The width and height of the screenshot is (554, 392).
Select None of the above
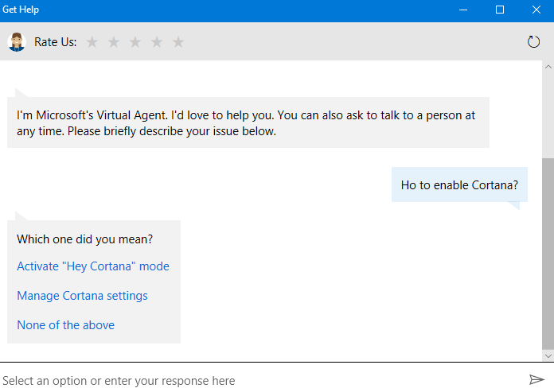65,325
